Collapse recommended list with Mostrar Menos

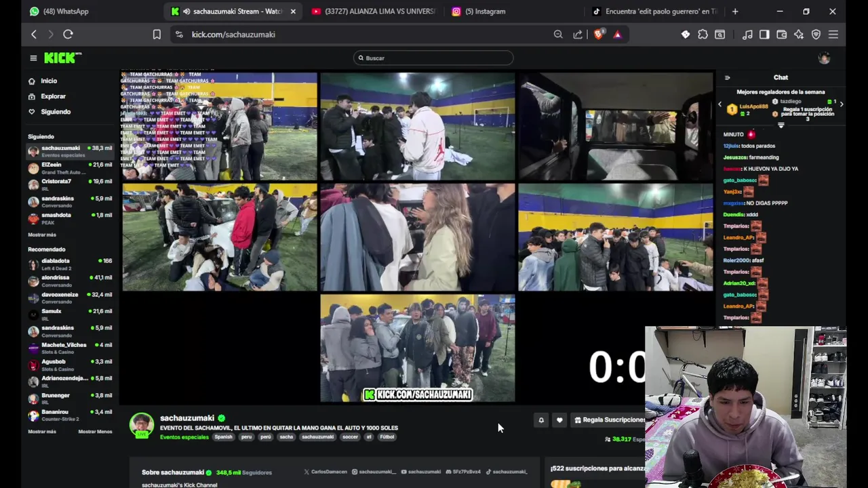coord(95,432)
